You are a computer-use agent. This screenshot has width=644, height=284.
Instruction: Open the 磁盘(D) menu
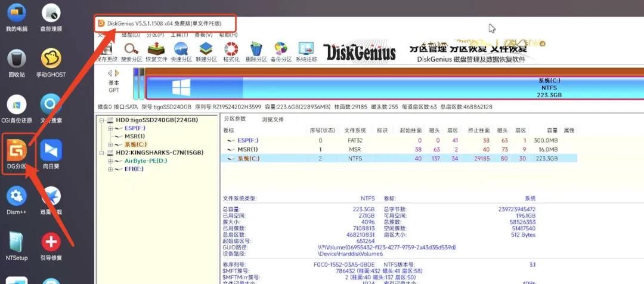click(x=131, y=35)
